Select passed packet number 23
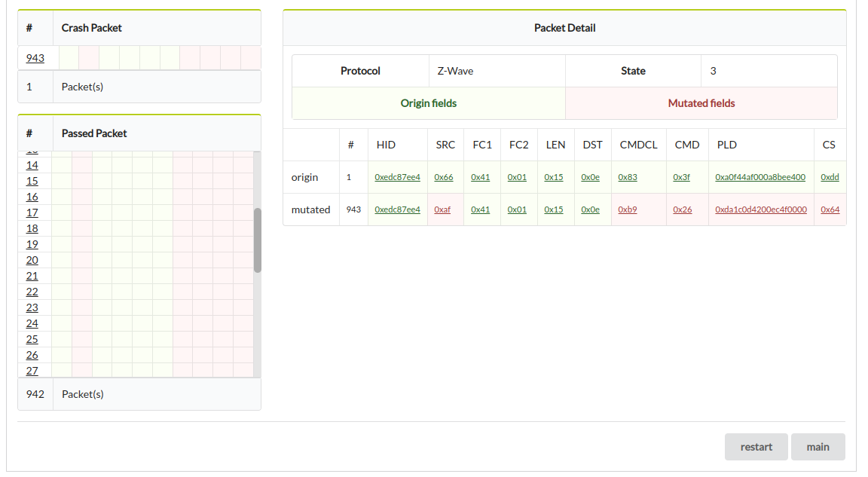Image resolution: width=868 pixels, height=477 pixels. point(32,307)
